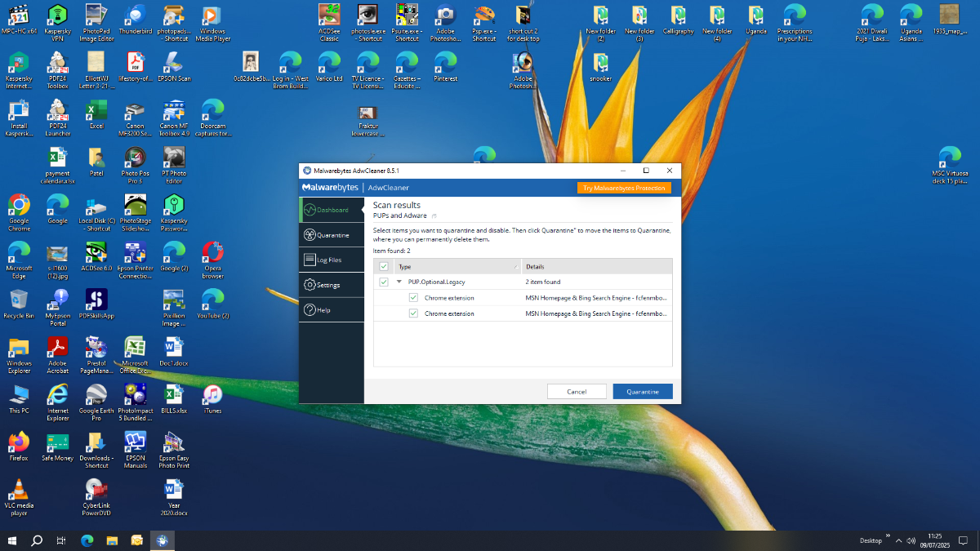Screen dimensions: 980x551
Task: Open the Dashboard tab in AdwCleaner sidebar
Action: point(332,210)
